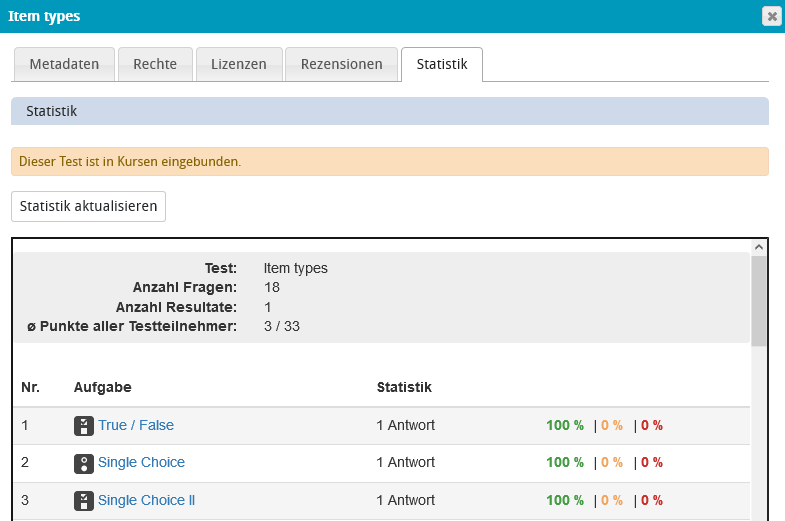Click the blue Statistik section header
This screenshot has width=785, height=521.
tap(389, 111)
